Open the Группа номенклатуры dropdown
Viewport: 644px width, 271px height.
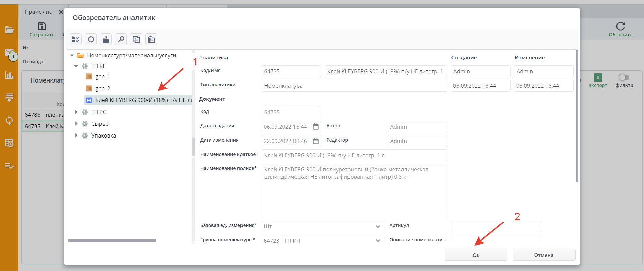pos(378,240)
